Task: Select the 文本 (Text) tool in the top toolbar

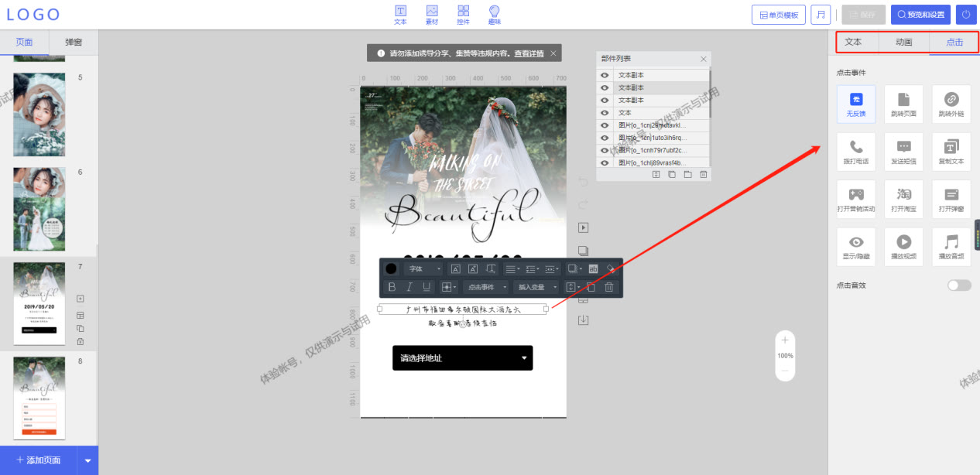Action: pos(400,13)
